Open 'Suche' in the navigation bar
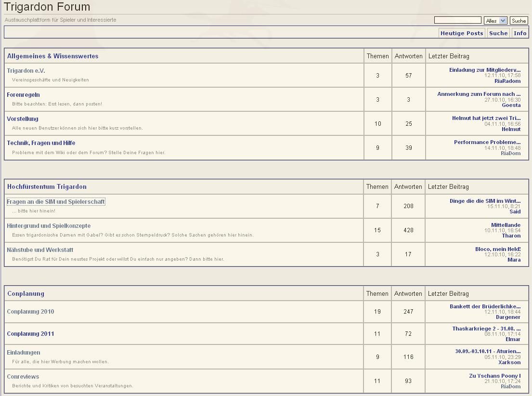Viewport: 532px width, 396px height. (x=498, y=33)
